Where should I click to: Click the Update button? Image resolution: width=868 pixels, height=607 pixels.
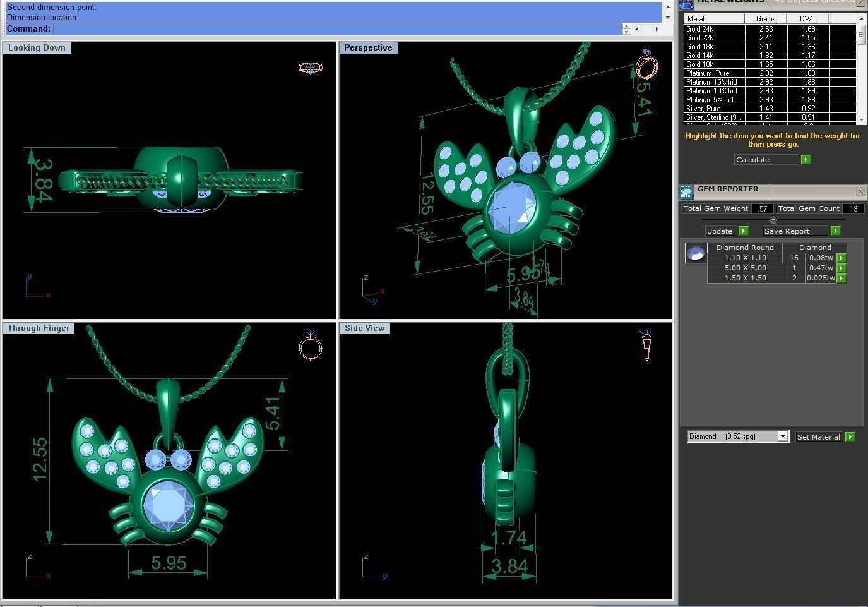click(x=722, y=231)
